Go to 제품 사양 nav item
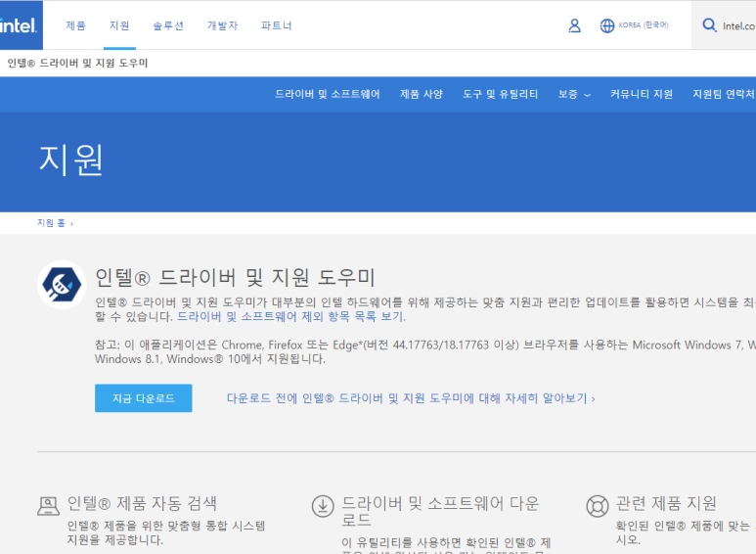 pos(421,94)
